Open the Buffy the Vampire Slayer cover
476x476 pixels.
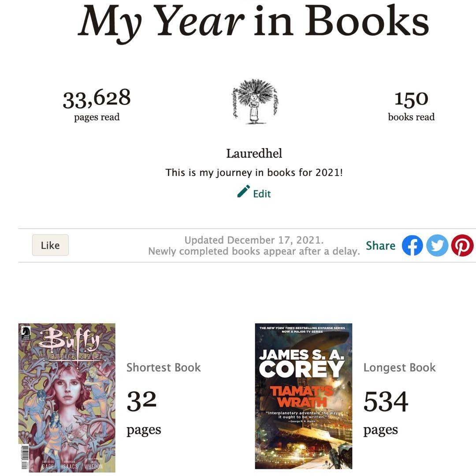(x=67, y=398)
